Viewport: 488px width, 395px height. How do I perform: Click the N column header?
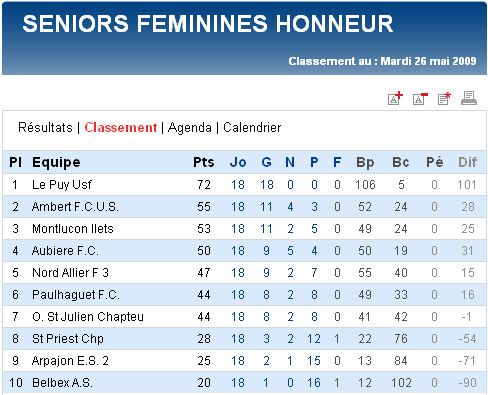[290, 162]
